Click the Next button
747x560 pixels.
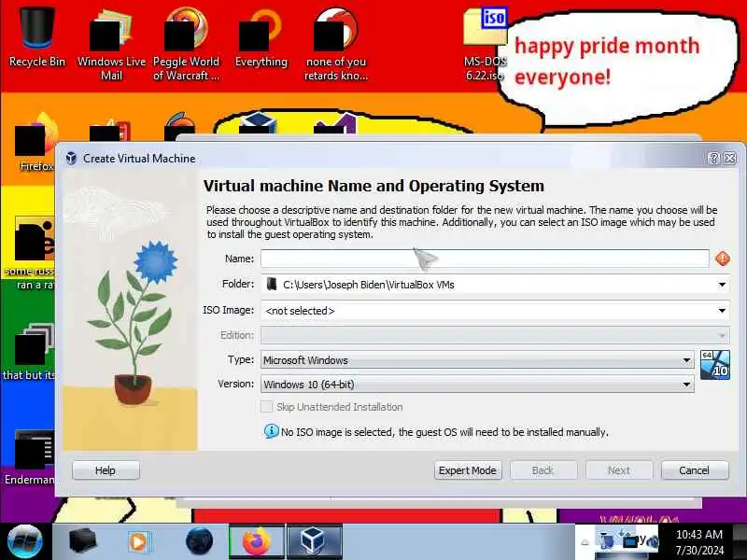pos(619,470)
